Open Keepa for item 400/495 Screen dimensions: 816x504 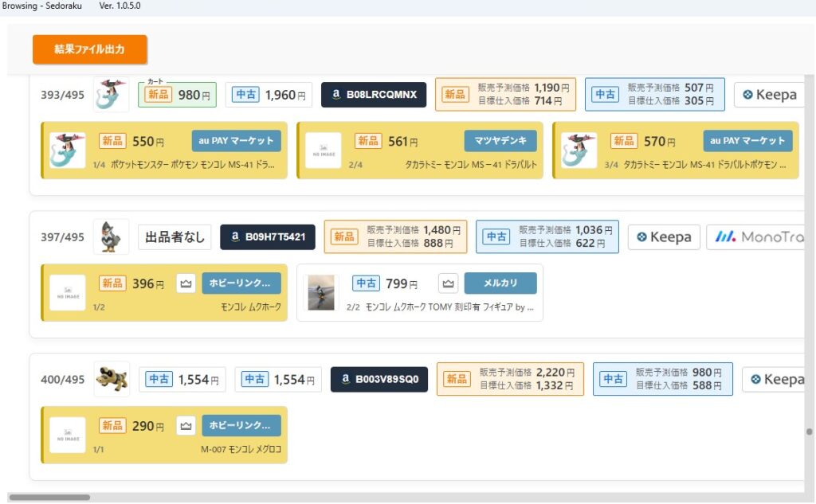[775, 380]
